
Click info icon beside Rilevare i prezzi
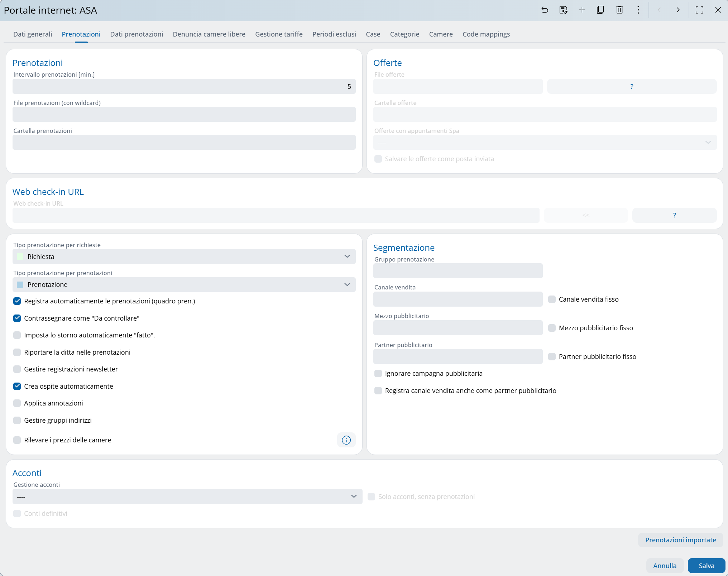click(346, 440)
